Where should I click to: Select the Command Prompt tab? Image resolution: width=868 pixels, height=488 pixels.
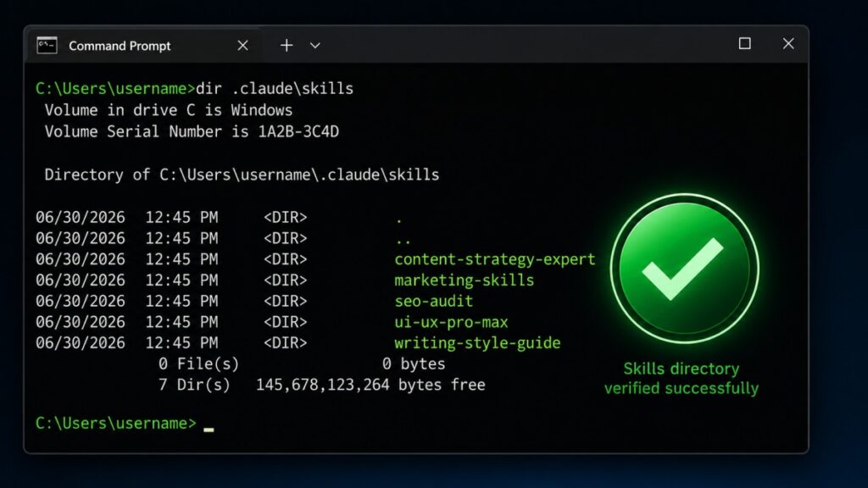142,46
